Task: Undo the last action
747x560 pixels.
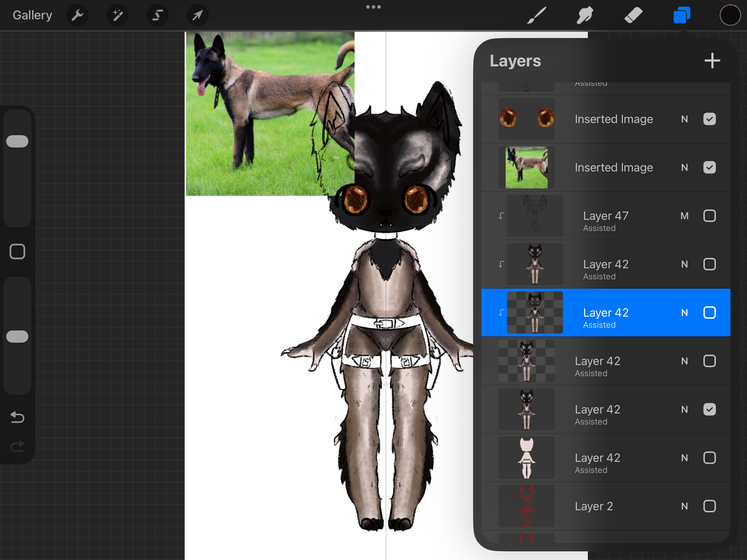Action: coord(17,418)
